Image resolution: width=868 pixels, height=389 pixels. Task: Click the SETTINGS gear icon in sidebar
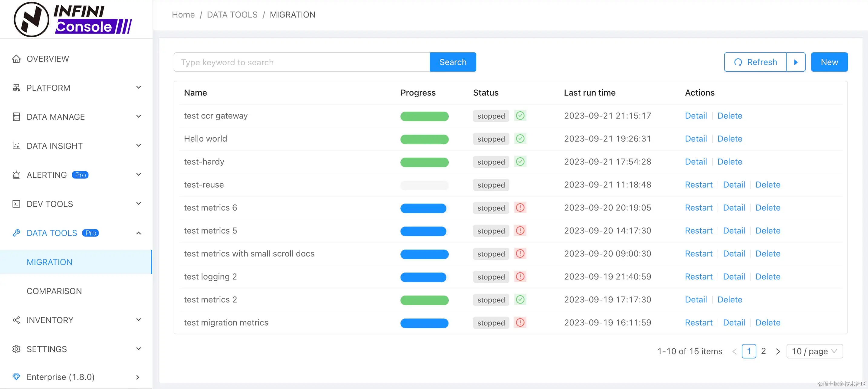tap(16, 349)
